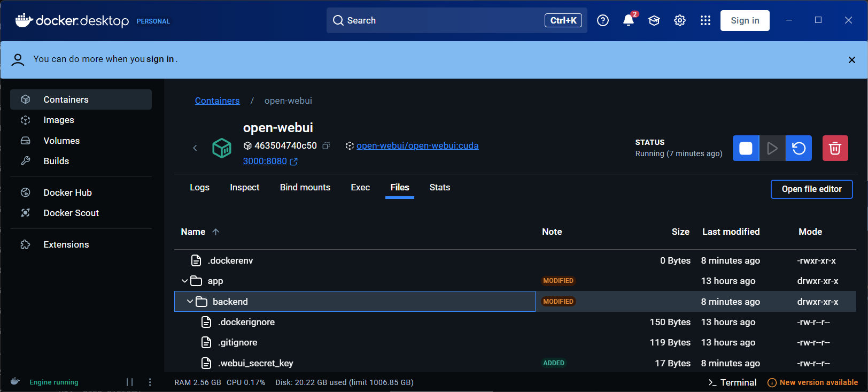Open Images in the sidebar
Image resolution: width=868 pixels, height=392 pixels.
(81, 120)
